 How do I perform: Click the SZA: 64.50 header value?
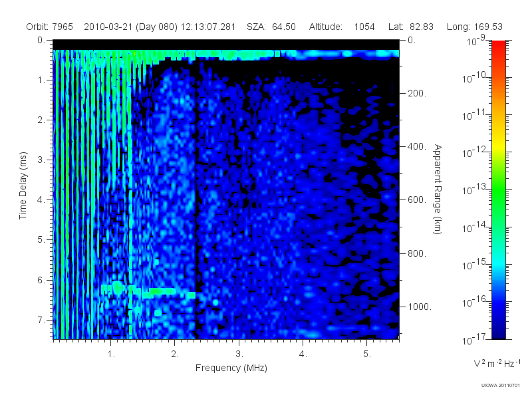coord(271,27)
